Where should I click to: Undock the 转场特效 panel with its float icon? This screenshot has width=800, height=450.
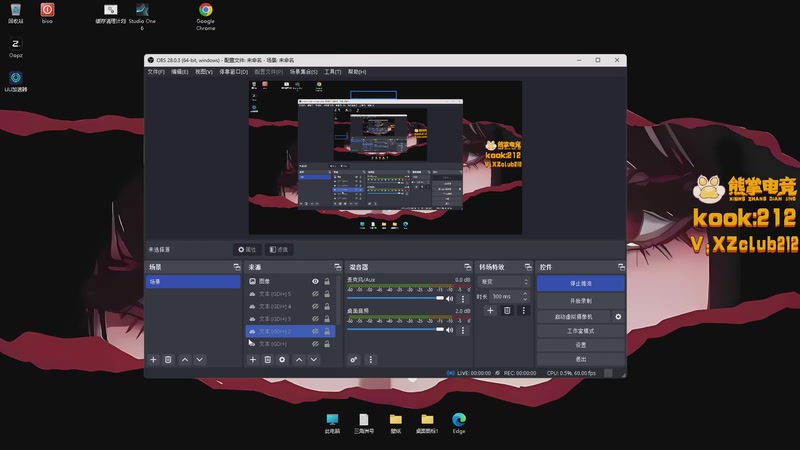pos(528,267)
